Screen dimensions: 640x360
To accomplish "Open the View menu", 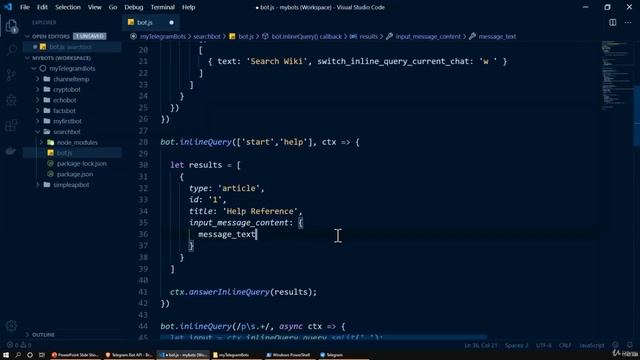I will 95,7.
